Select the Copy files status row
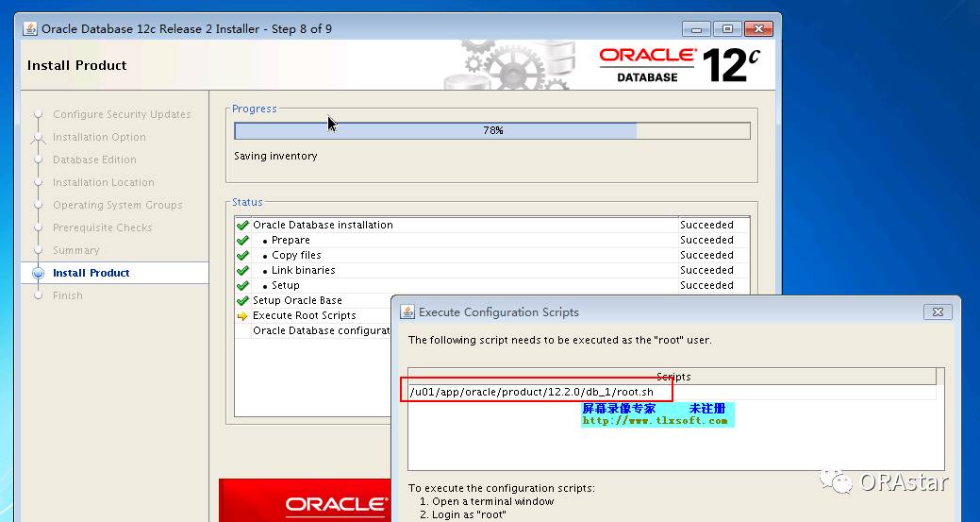Image resolution: width=980 pixels, height=522 pixels. pyautogui.click(x=491, y=255)
